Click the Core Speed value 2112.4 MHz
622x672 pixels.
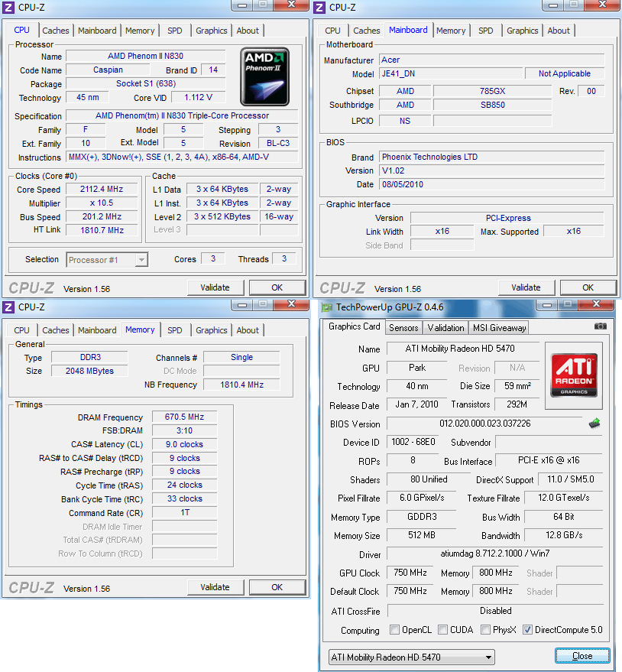(102, 189)
